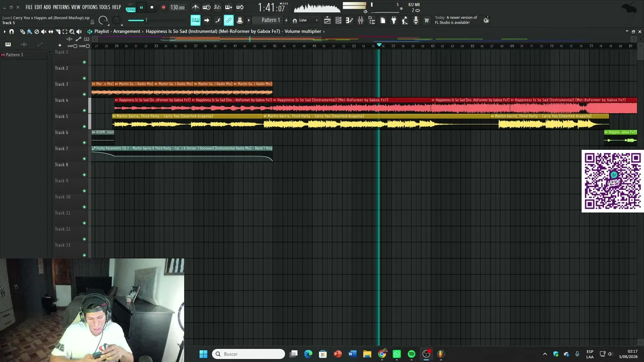Select the playlist slip tool
This screenshot has height=362, width=644.
(x=50, y=32)
